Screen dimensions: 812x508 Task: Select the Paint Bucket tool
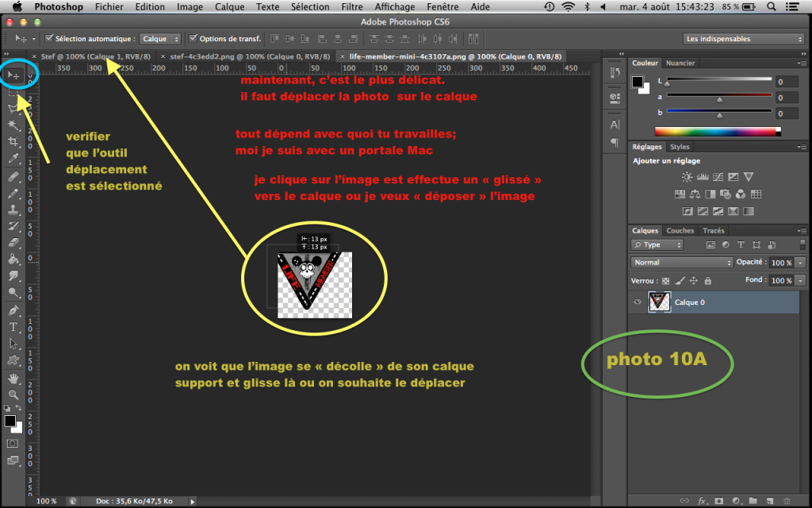(x=13, y=260)
